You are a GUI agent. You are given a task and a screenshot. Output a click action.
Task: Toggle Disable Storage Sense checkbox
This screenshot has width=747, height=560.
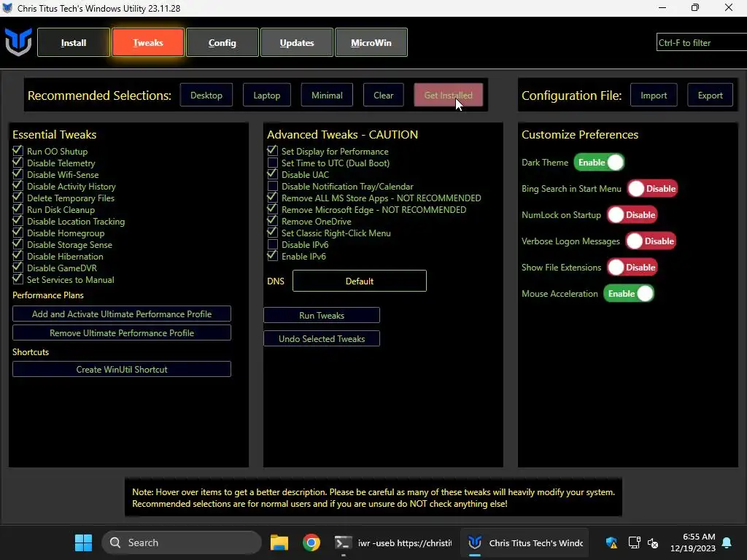tap(18, 244)
